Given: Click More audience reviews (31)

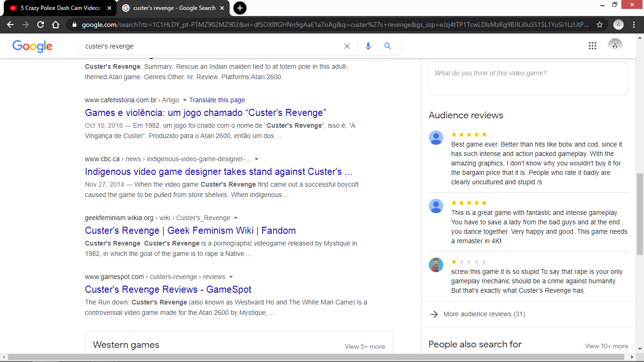Looking at the screenshot, I should point(484,314).
